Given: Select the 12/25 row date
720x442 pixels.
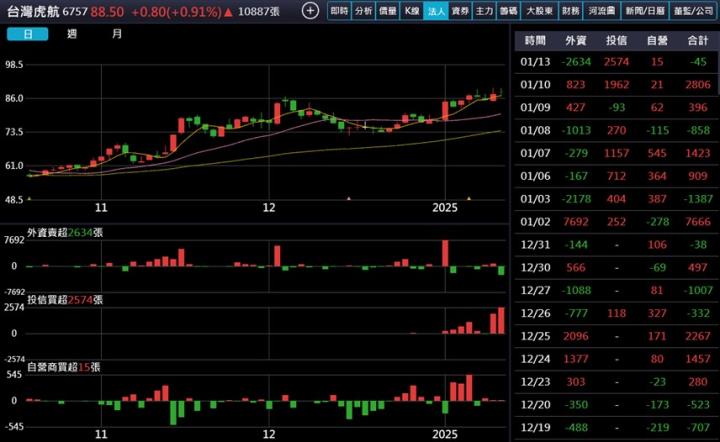Looking at the screenshot, I should click(x=535, y=336).
